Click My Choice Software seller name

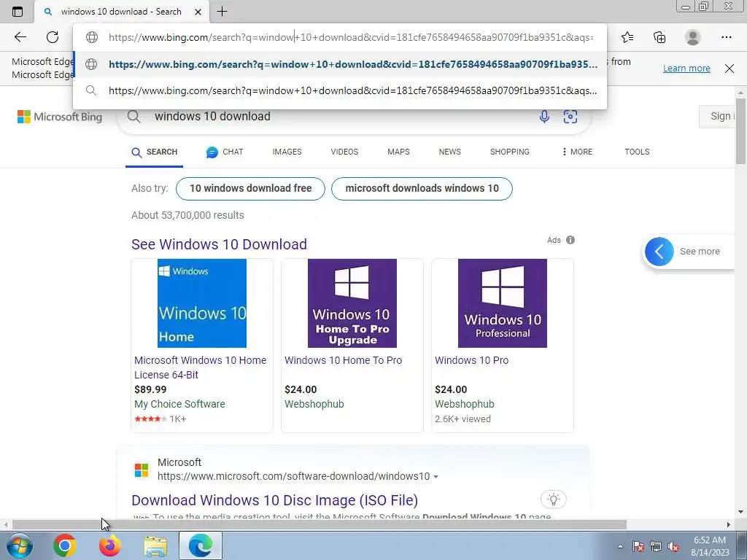179,404
